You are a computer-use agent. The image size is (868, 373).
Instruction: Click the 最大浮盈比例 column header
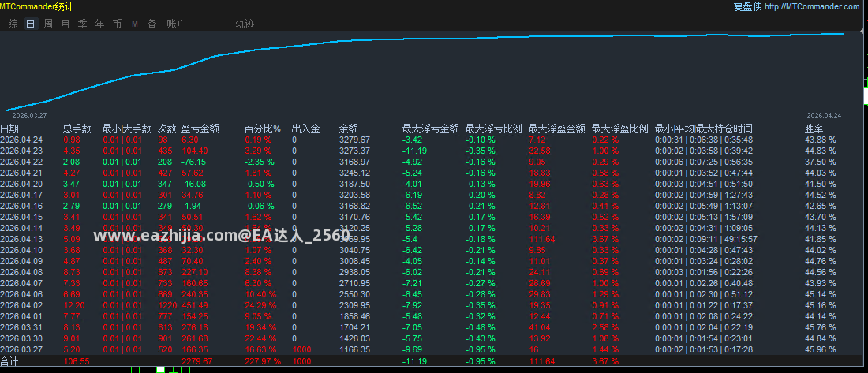pyautogui.click(x=619, y=129)
